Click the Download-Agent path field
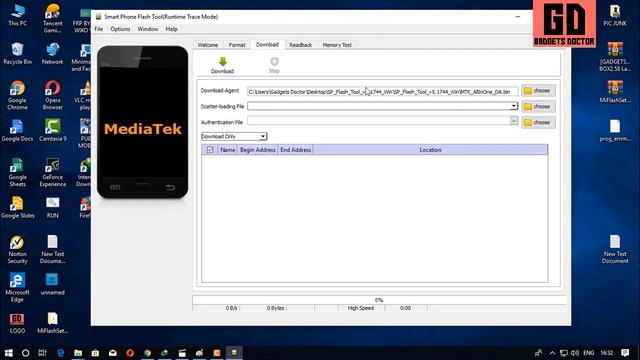640x360 pixels. (x=382, y=92)
